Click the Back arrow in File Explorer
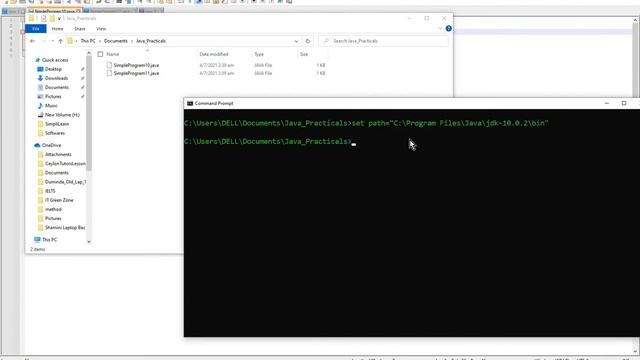 33,41
